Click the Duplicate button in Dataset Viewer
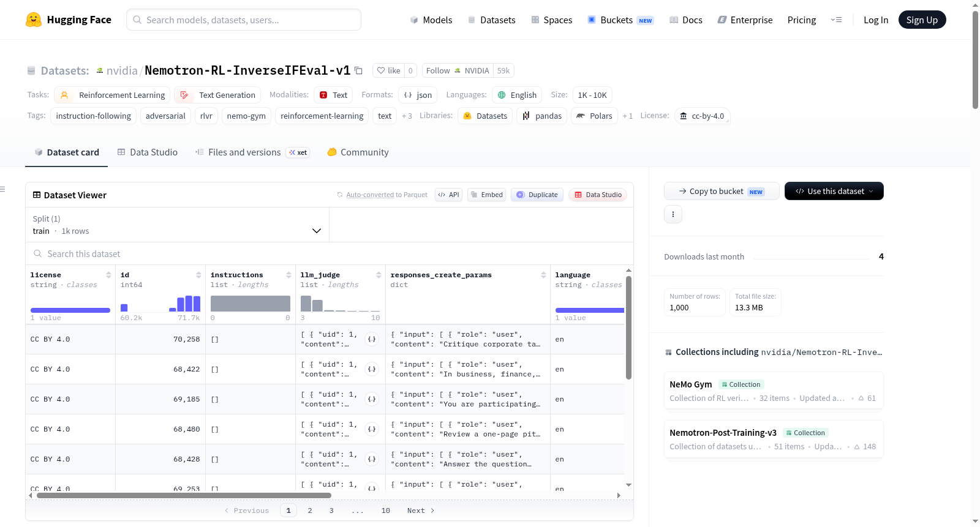The width and height of the screenshot is (980, 527). coord(537,195)
